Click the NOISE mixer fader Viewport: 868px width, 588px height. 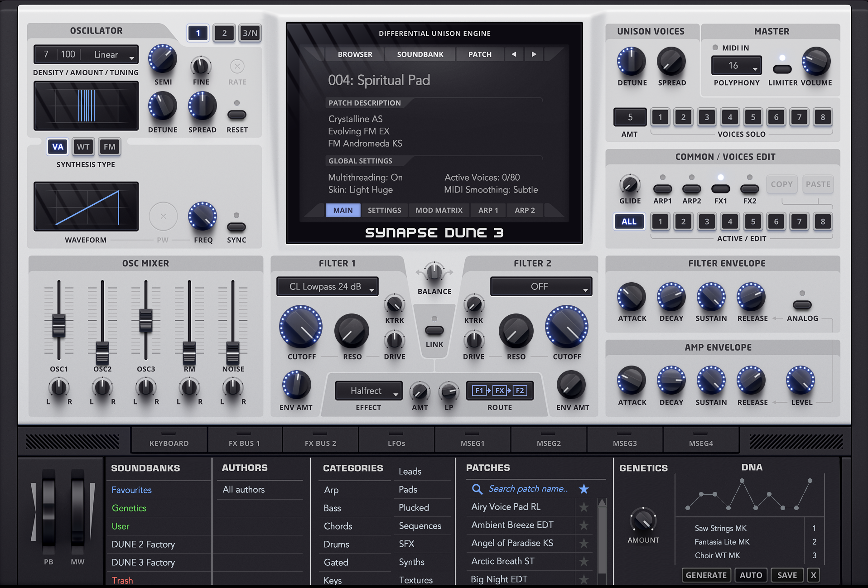click(x=233, y=353)
